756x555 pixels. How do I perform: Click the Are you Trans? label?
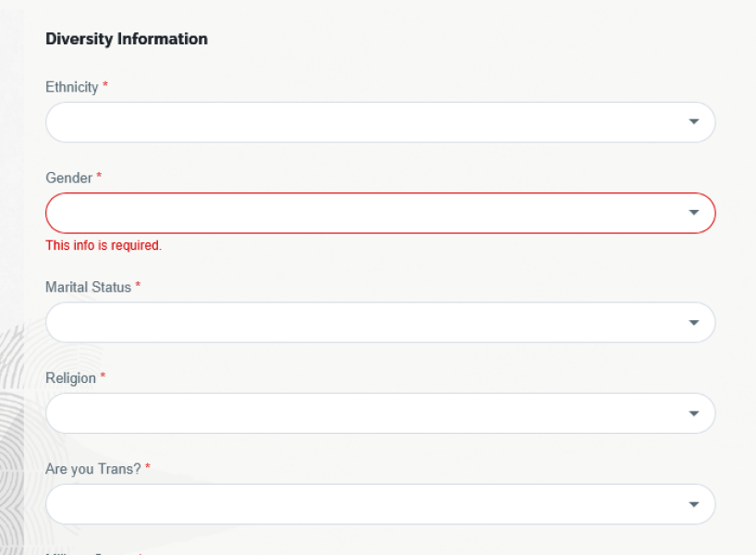pyautogui.click(x=93, y=469)
